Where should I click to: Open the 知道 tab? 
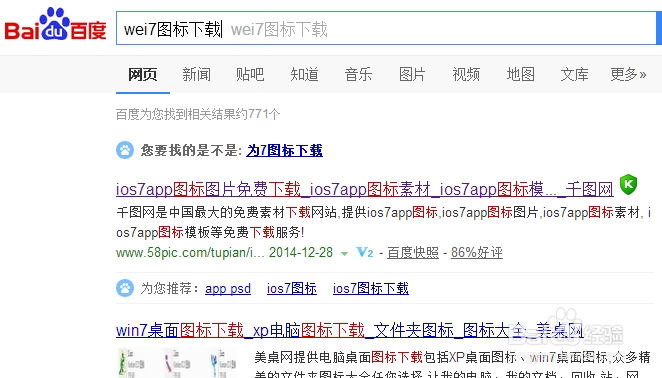[x=304, y=74]
